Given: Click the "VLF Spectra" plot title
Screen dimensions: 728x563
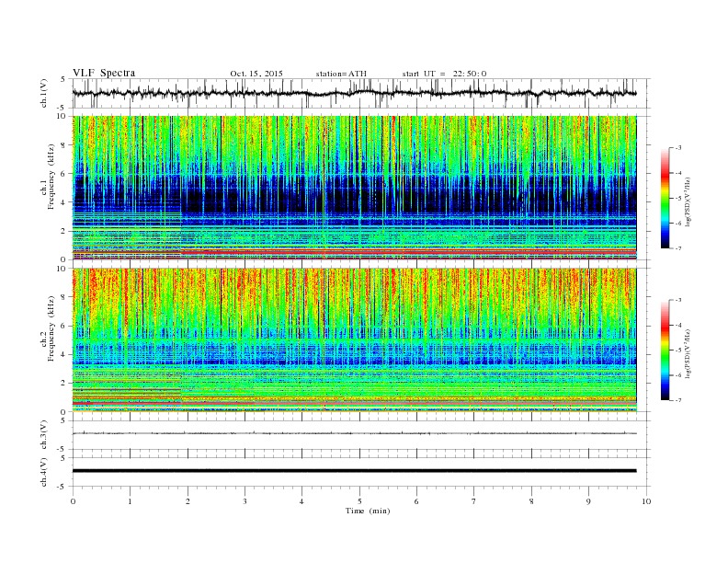Looking at the screenshot, I should point(104,73).
